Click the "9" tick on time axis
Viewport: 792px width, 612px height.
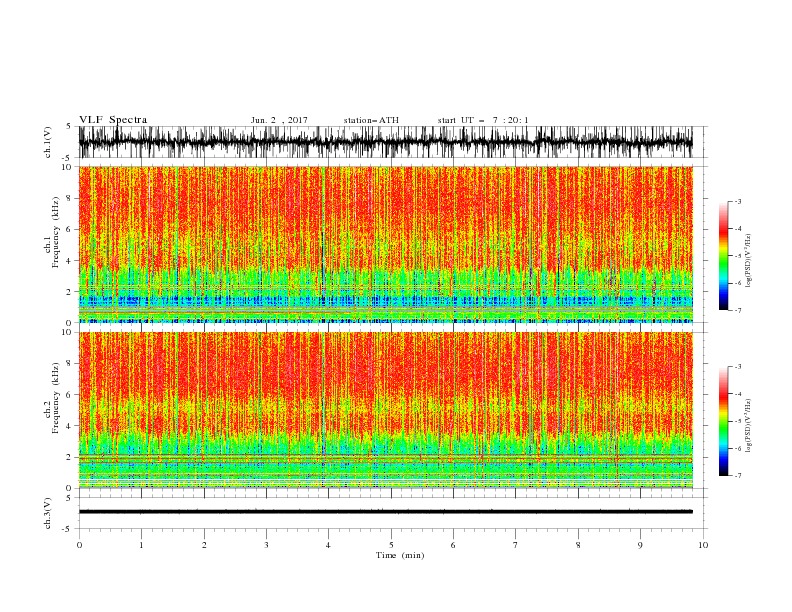640,545
